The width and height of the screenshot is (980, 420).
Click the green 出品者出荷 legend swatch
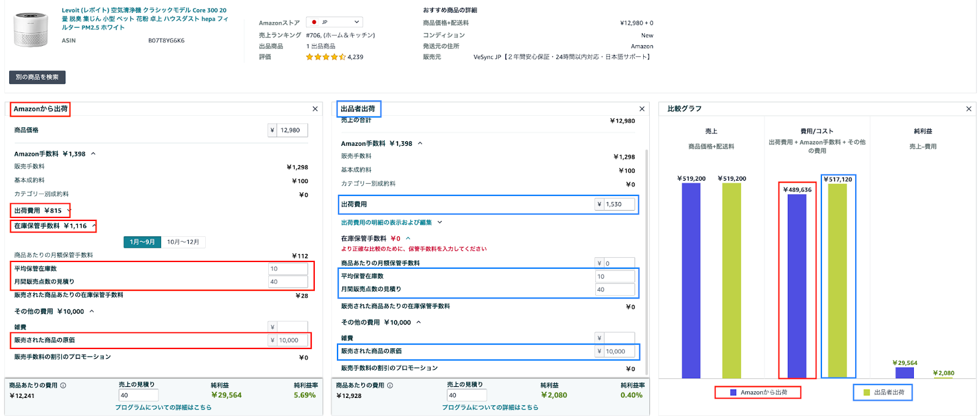click(866, 392)
